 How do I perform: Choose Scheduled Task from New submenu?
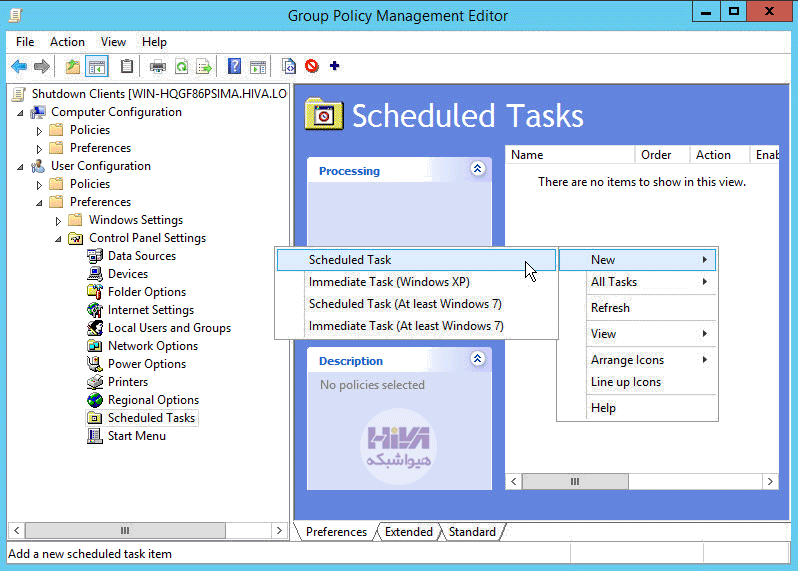(x=416, y=260)
